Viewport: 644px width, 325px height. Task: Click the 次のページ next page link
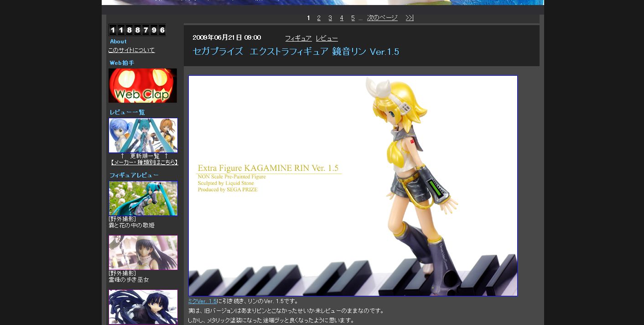[382, 18]
